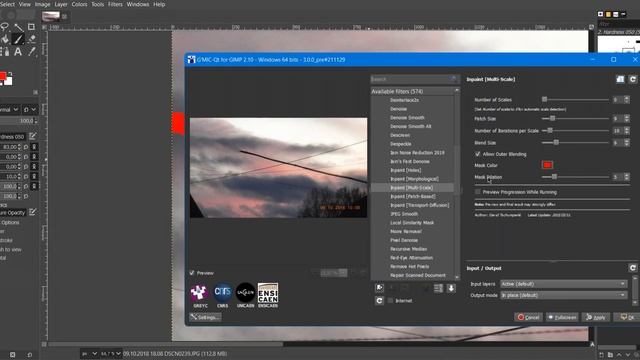
Task: Select the Text tool
Action: 18,51
